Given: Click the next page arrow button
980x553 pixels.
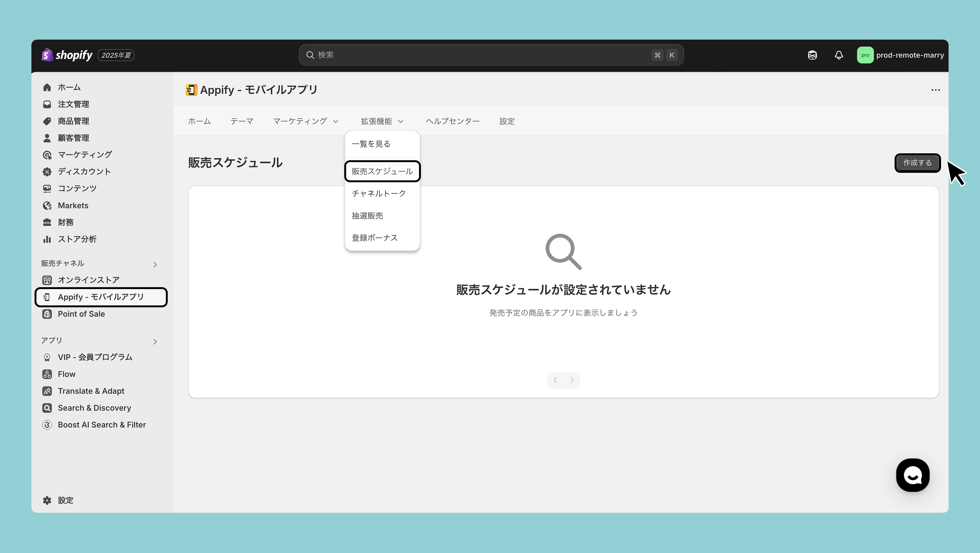Looking at the screenshot, I should click(x=571, y=380).
